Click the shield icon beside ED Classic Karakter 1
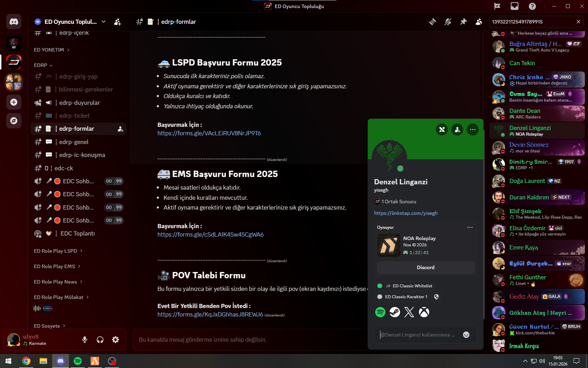Screen dimensions: 588x368 [436, 297]
